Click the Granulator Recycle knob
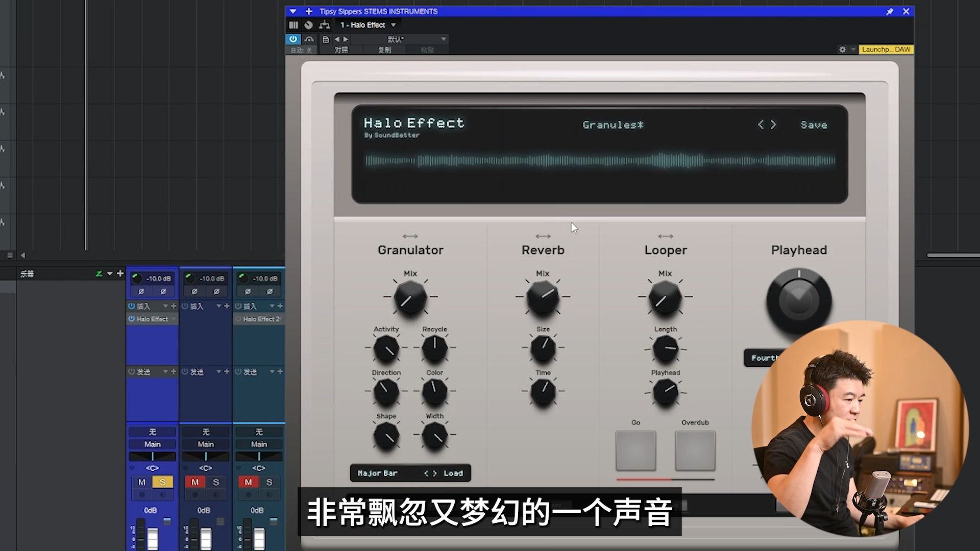This screenshot has width=980, height=551. pos(434,349)
